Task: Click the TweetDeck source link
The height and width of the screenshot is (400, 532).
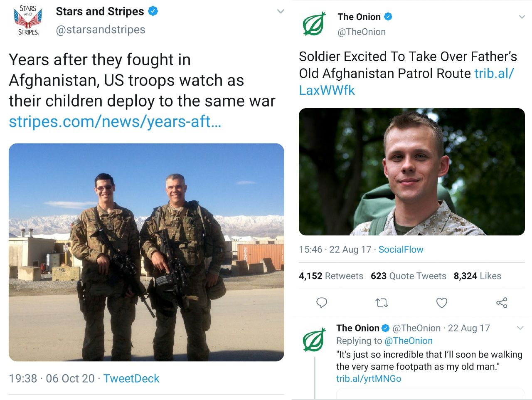Action: click(x=131, y=378)
